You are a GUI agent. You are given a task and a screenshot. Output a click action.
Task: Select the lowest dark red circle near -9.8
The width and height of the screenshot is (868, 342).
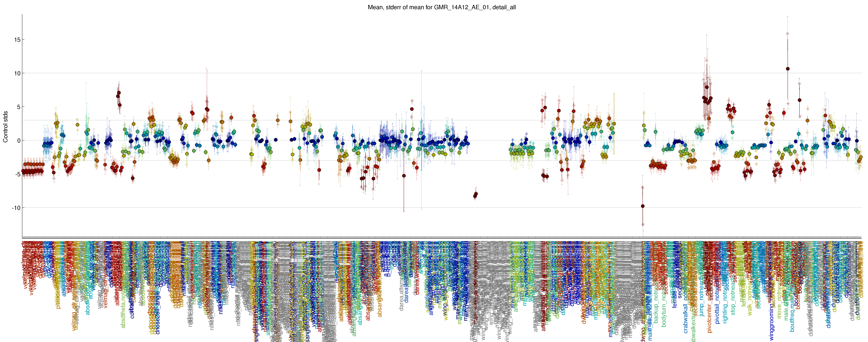coord(643,206)
